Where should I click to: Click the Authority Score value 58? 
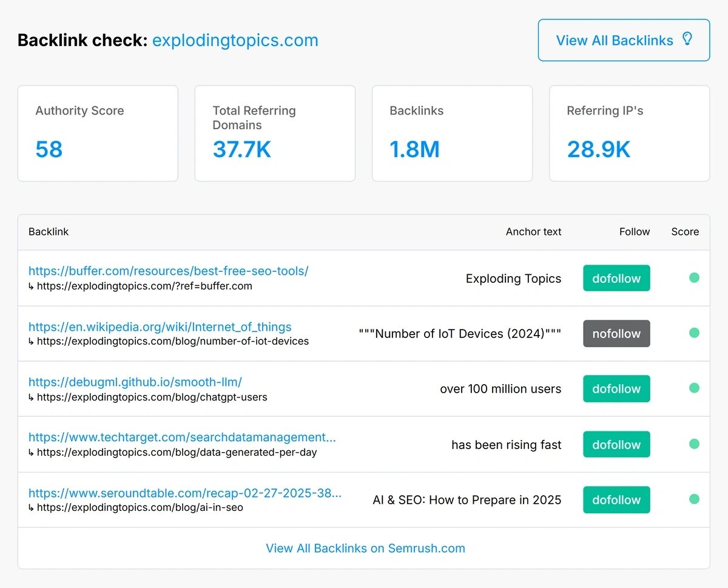(x=49, y=149)
